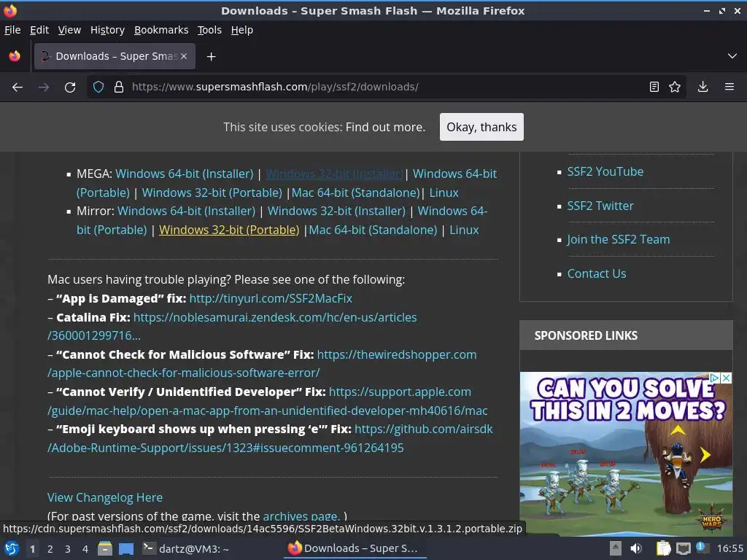Click MEGA Windows 32-bit (Installer) link
Image resolution: width=747 pixels, height=560 pixels.
[x=333, y=174]
